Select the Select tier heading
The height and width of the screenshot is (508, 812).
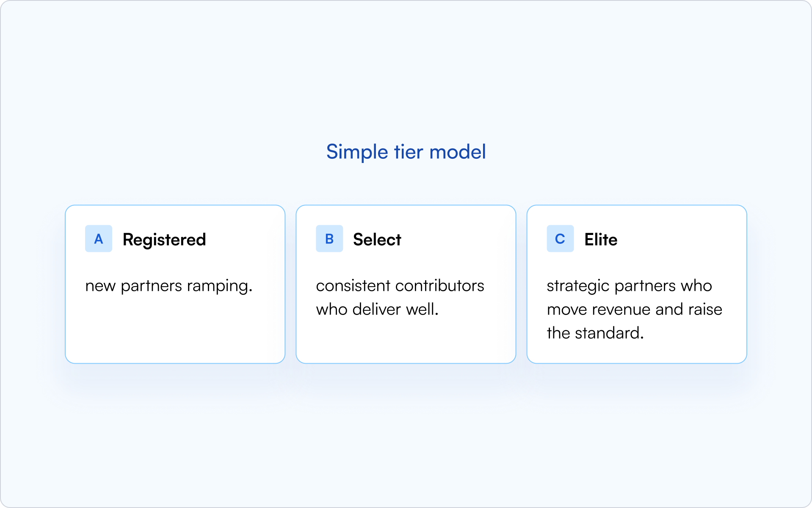[x=377, y=240]
